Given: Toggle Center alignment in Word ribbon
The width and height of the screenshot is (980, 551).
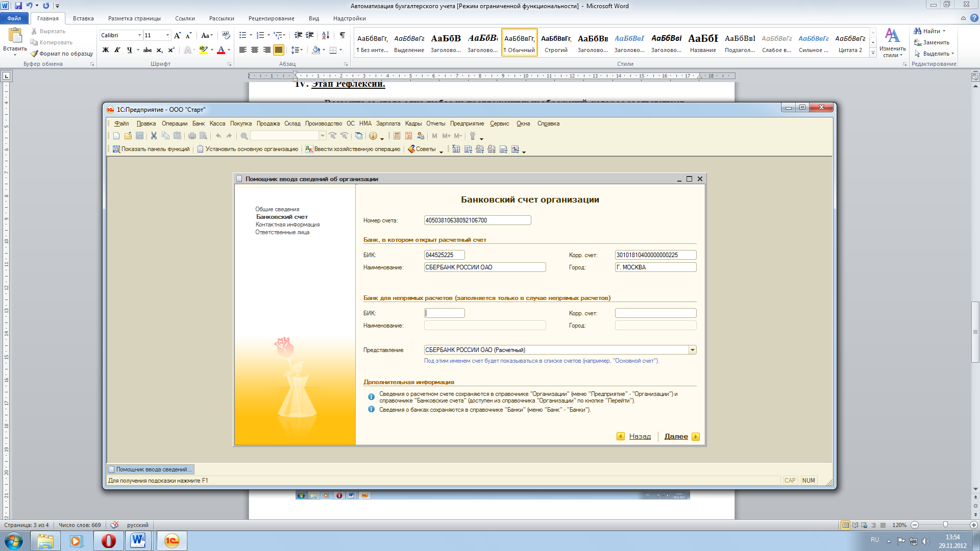Looking at the screenshot, I should point(255,50).
